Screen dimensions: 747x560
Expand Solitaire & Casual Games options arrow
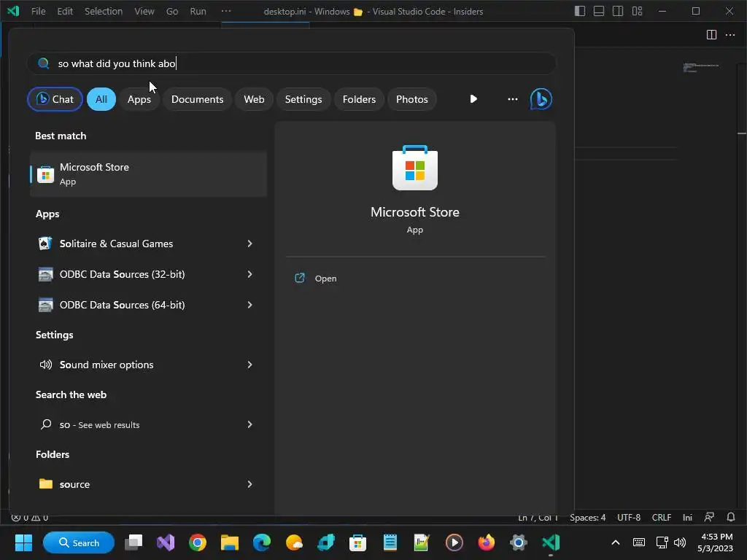coord(249,244)
